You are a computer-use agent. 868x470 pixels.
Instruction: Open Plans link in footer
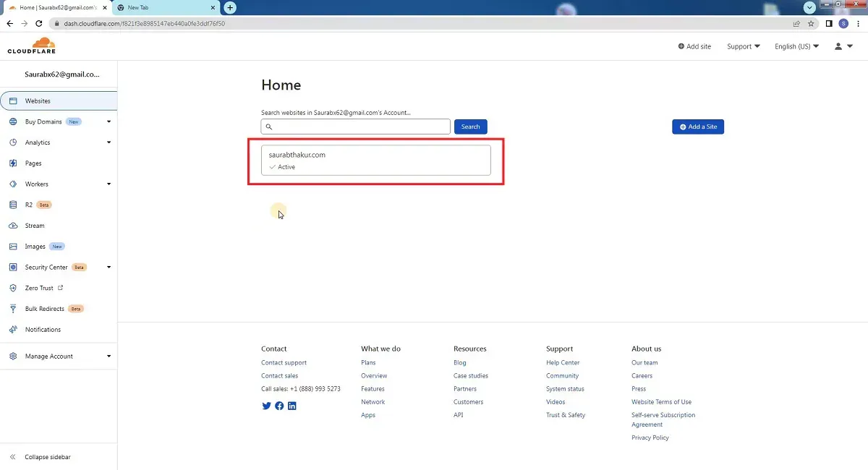coord(368,363)
